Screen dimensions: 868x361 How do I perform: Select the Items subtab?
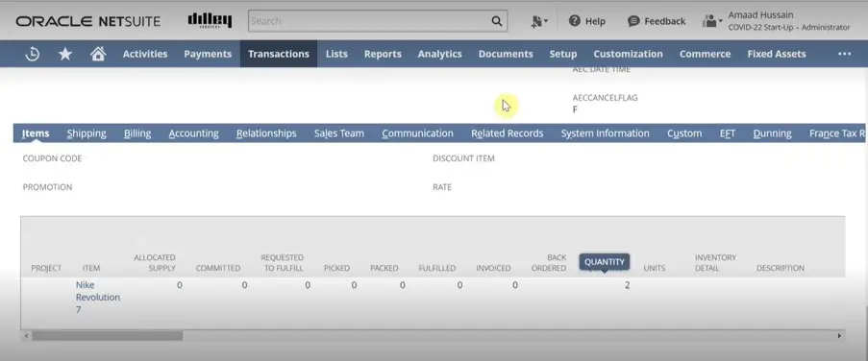(36, 133)
